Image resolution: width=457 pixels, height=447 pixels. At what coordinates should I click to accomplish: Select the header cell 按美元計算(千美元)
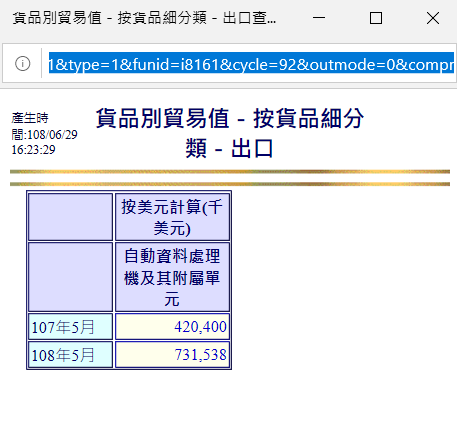tap(172, 217)
